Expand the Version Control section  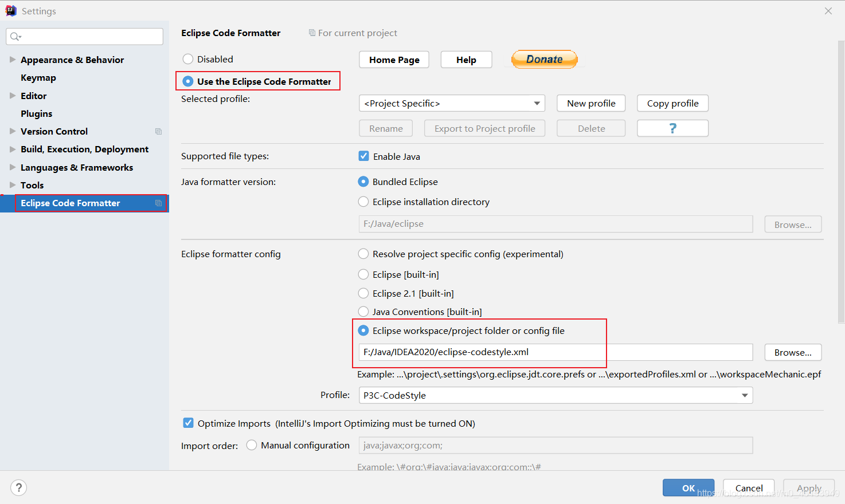tap(13, 131)
